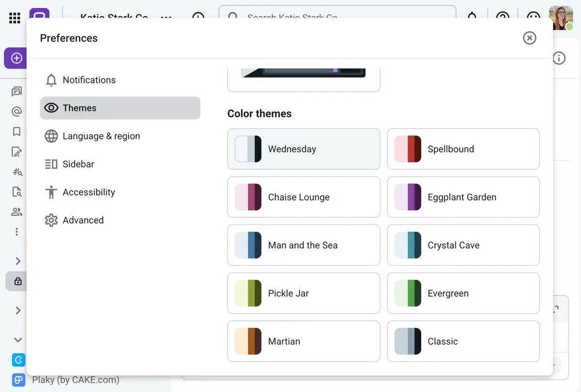Enable the Classic color theme
The height and width of the screenshot is (392, 581).
pyautogui.click(x=463, y=341)
